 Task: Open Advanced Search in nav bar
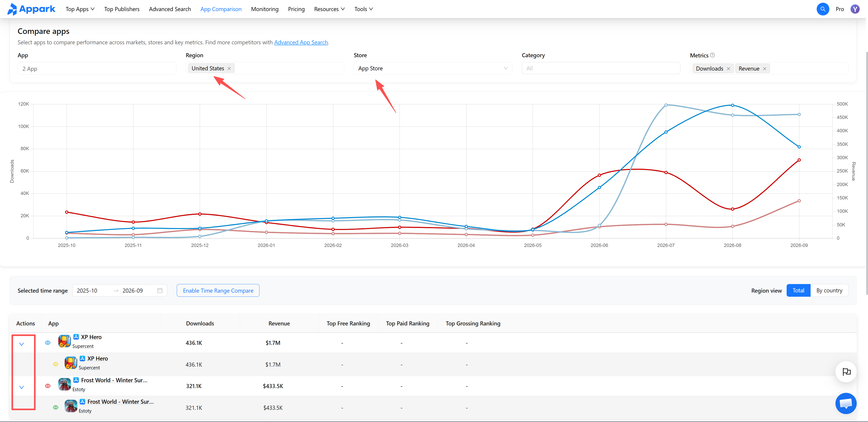pos(170,9)
